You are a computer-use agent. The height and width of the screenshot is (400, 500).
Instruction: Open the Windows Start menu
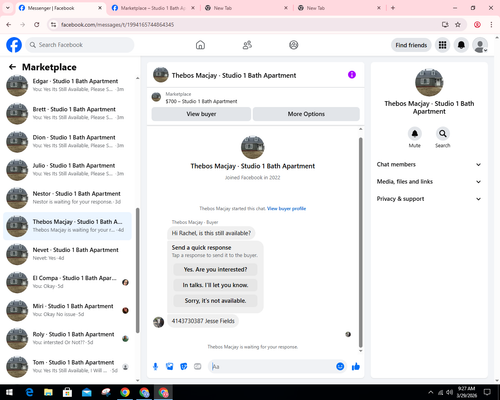[x=9, y=392]
